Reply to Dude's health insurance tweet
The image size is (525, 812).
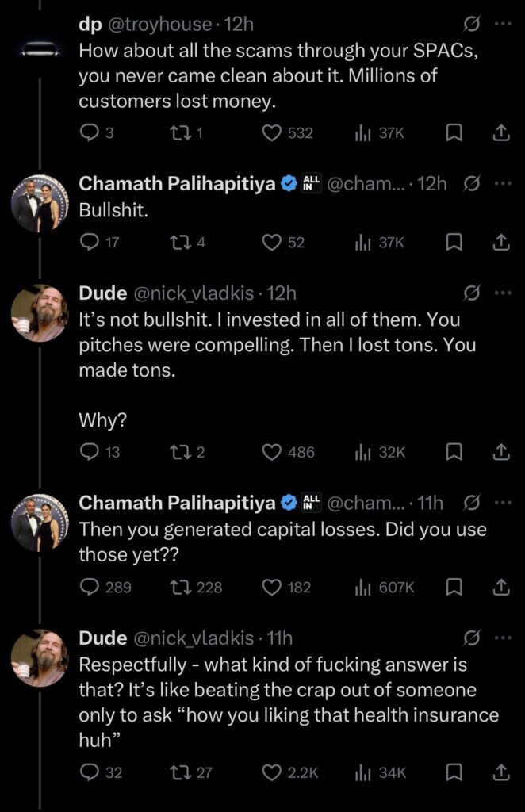click(x=90, y=772)
